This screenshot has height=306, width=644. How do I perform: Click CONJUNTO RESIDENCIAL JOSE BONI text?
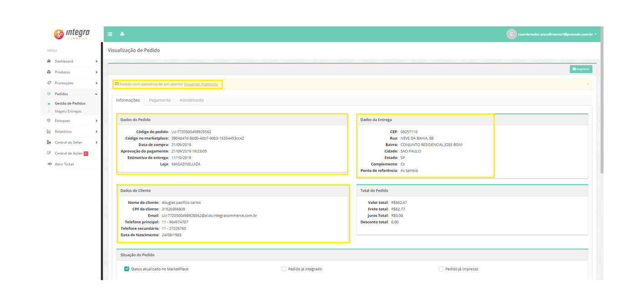pos(431,145)
